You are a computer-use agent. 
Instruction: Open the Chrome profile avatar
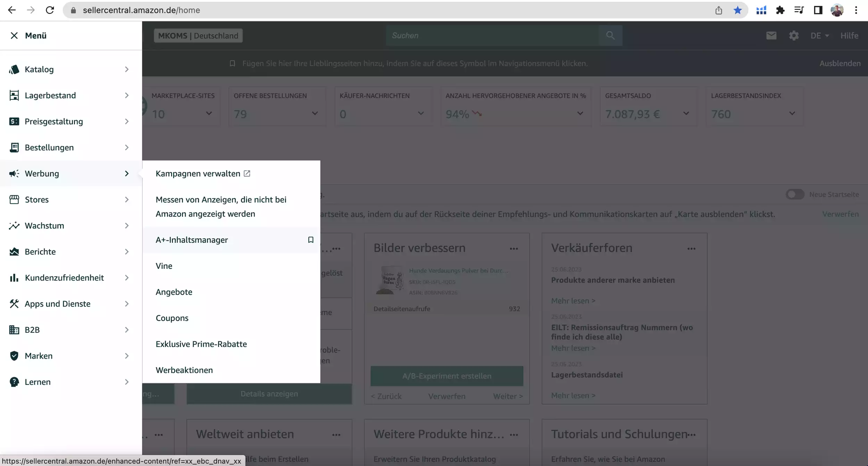[x=837, y=10]
